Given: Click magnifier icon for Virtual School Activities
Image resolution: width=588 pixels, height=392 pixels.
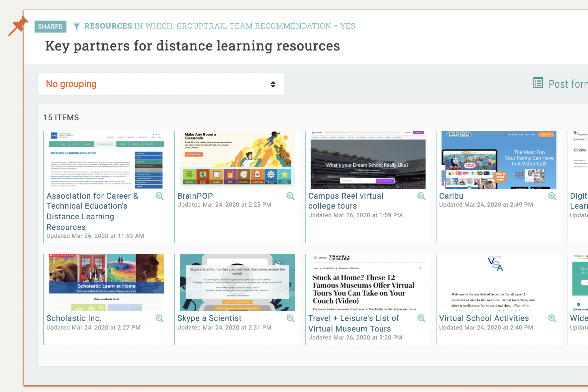Looking at the screenshot, I should (x=552, y=319).
